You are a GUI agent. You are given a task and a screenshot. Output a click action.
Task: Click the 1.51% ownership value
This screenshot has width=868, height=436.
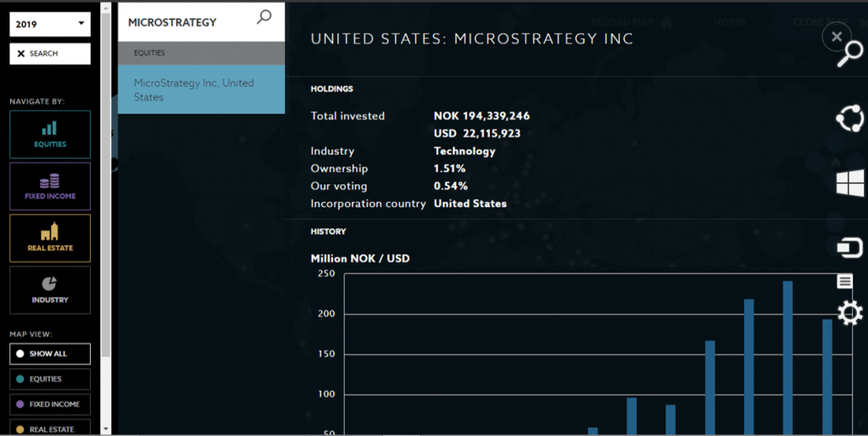pyautogui.click(x=449, y=169)
